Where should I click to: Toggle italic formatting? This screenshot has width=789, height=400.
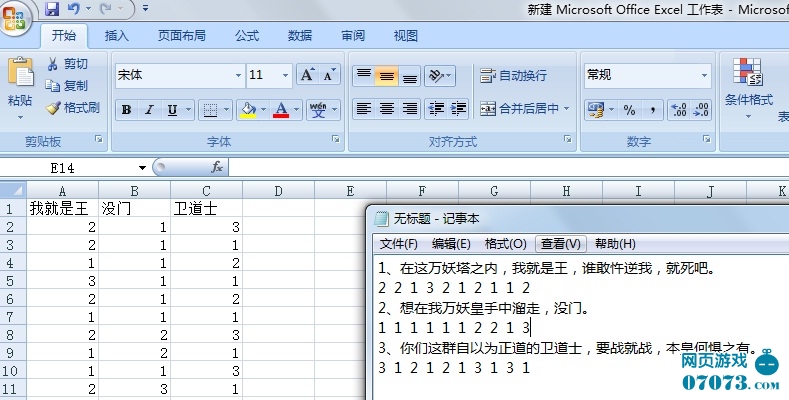150,110
